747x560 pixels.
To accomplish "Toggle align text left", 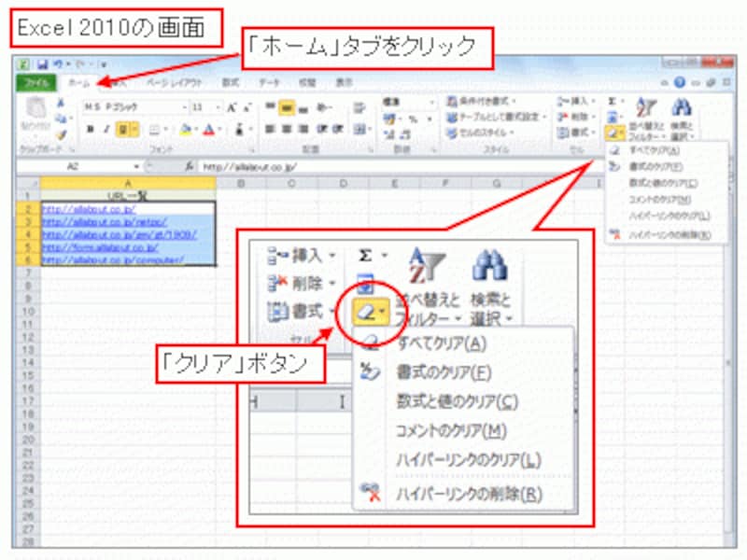I will click(x=270, y=129).
